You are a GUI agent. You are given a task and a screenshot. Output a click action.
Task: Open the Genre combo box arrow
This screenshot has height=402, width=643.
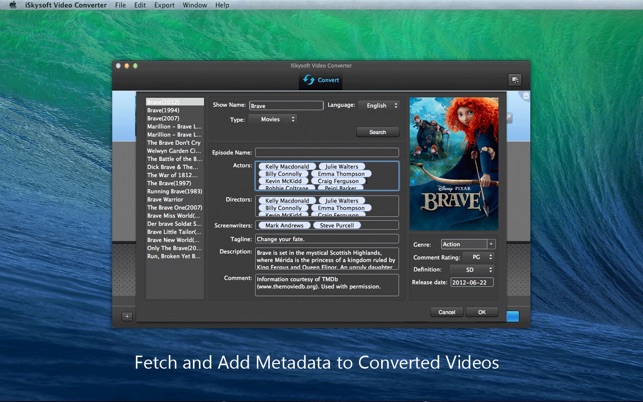tap(491, 244)
